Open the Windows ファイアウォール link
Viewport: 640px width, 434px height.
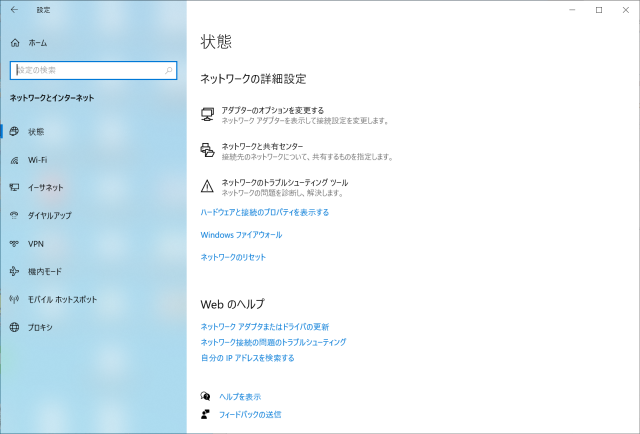tap(241, 235)
